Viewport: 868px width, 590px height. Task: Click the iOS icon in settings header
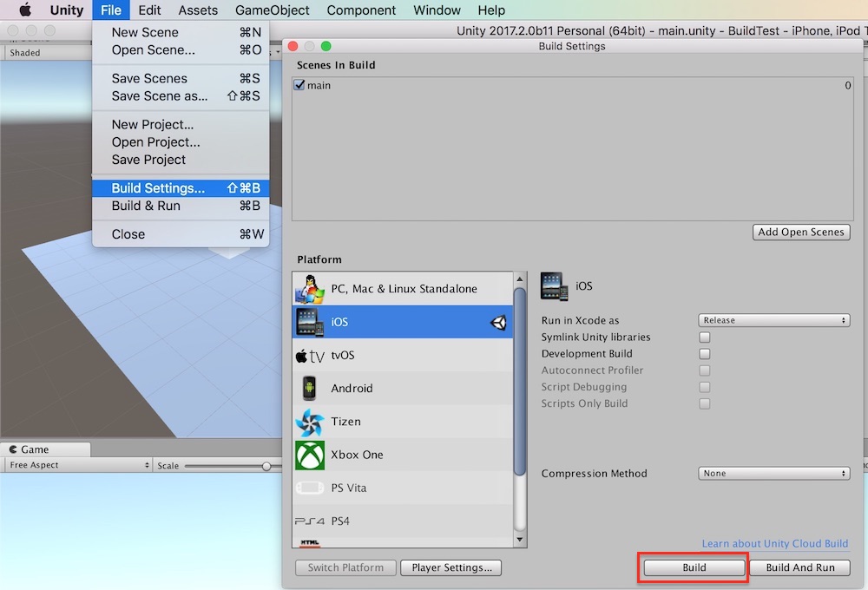point(554,286)
